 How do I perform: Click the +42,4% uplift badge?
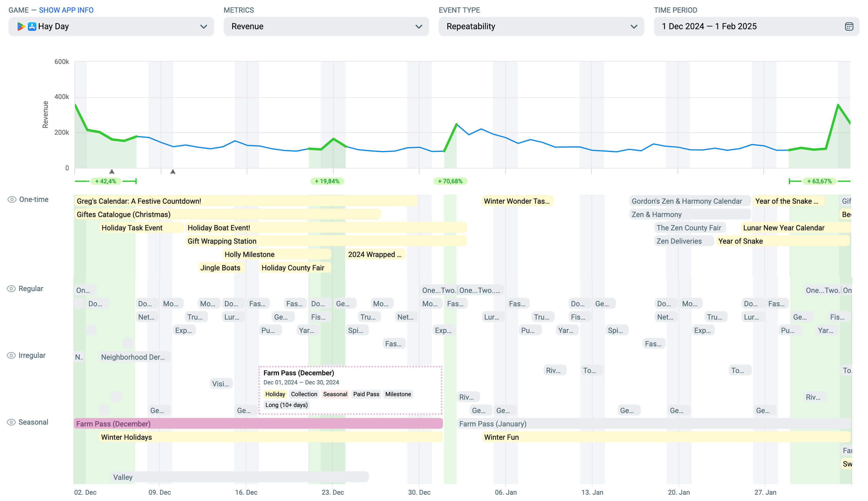105,181
